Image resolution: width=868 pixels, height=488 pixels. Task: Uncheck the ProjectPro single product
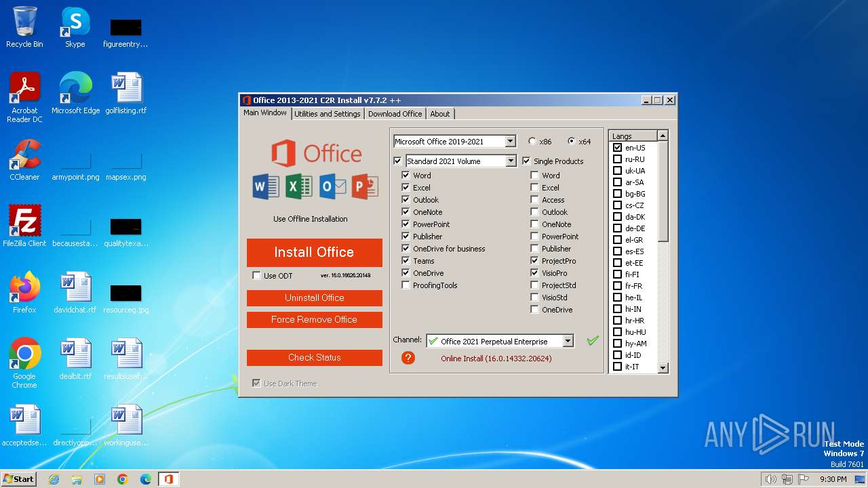[534, 261]
